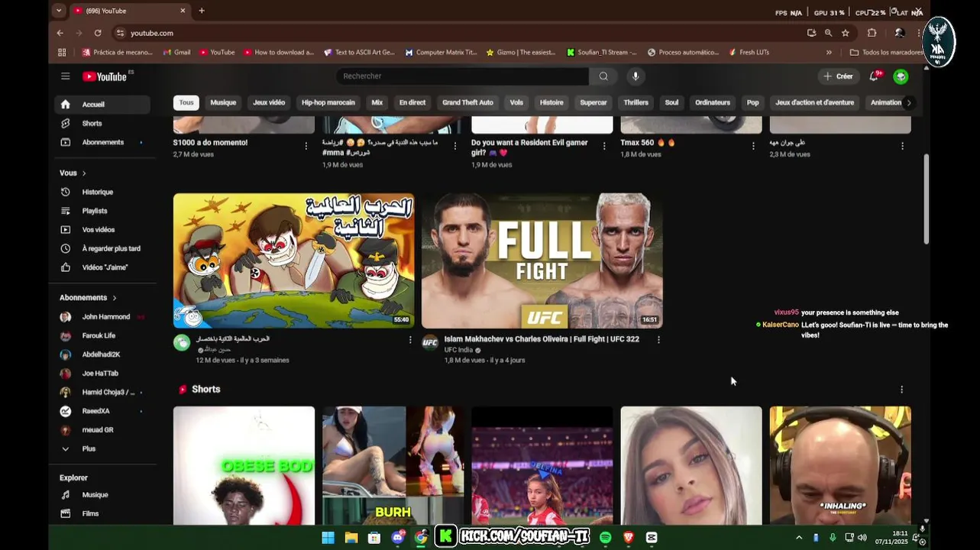Click the YouTube logo
Screen dimensions: 980x550
pos(105,76)
